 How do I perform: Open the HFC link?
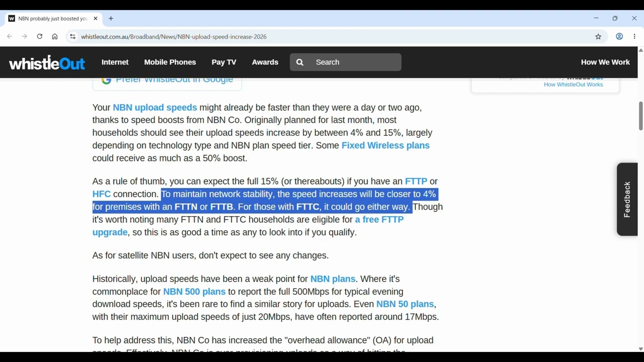pyautogui.click(x=101, y=194)
